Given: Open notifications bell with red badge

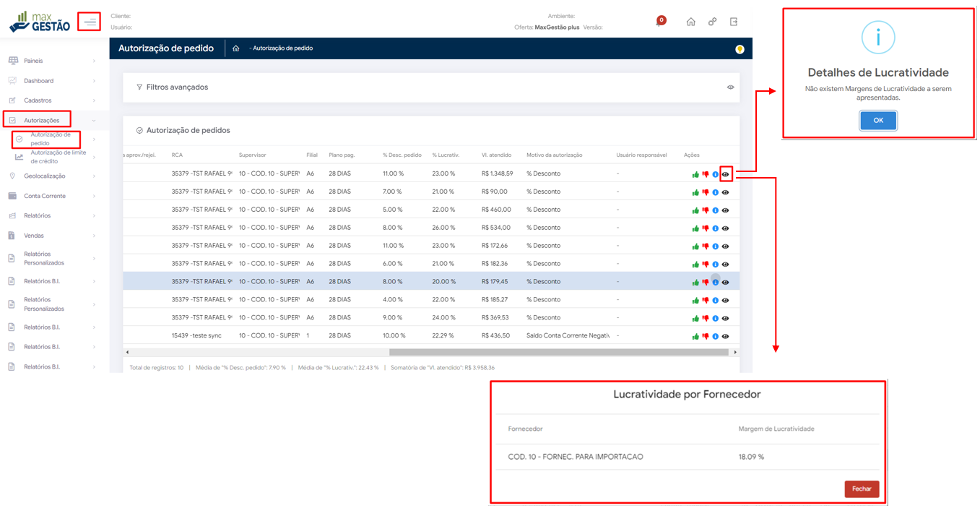Looking at the screenshot, I should pyautogui.click(x=660, y=22).
